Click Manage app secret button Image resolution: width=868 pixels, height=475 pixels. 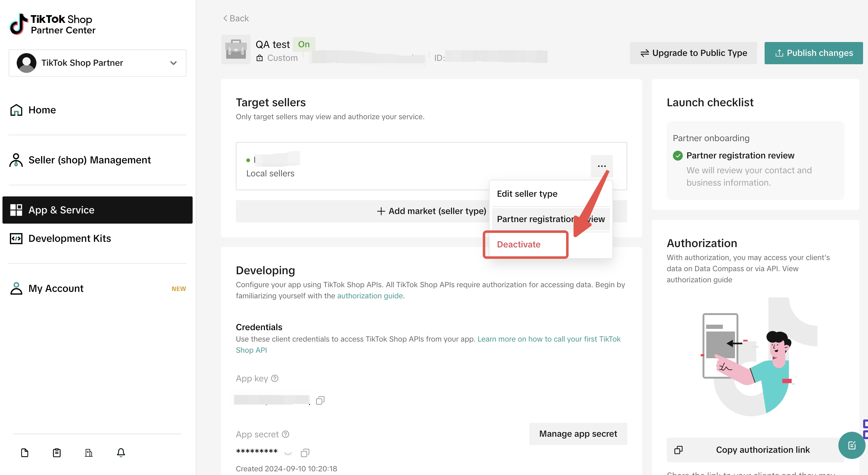coord(578,434)
